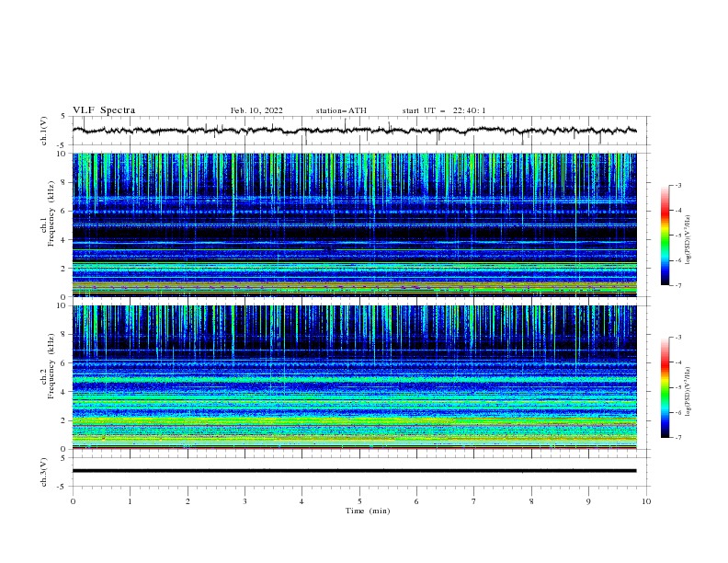The height and width of the screenshot is (563, 728).
Task: Click the ch.2 log(PSD) colorbar label
Action: coord(688,392)
